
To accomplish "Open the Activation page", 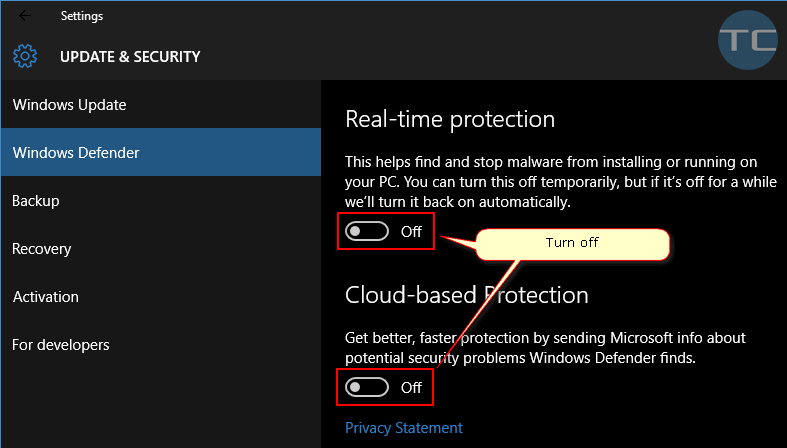I will point(161,296).
